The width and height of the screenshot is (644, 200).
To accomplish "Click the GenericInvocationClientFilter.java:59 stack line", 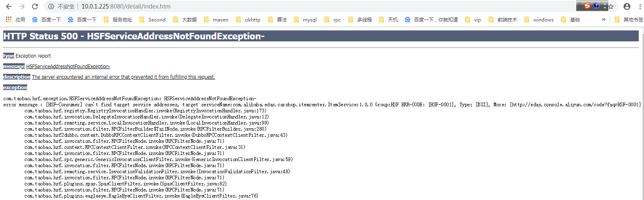I will click(x=159, y=159).
